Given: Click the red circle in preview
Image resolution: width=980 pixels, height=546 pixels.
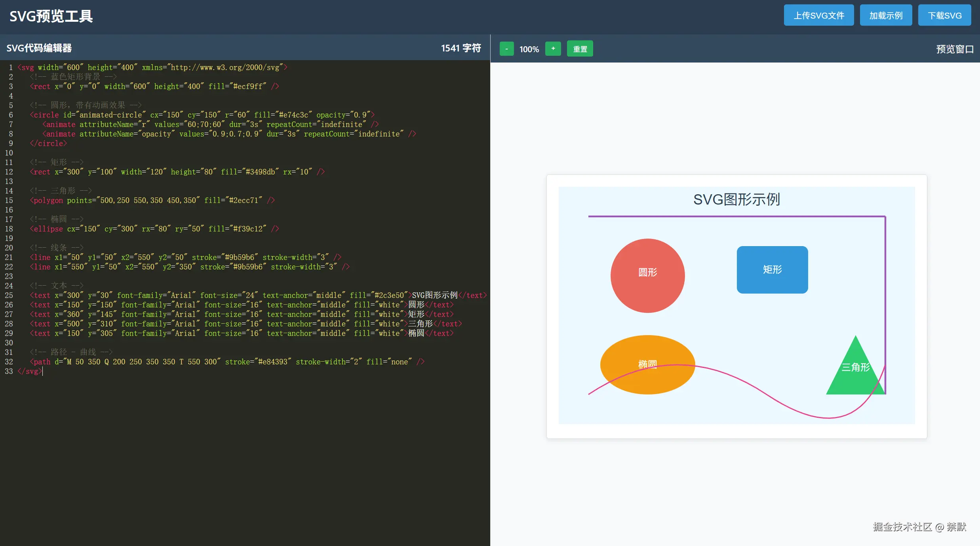Looking at the screenshot, I should pyautogui.click(x=647, y=293).
